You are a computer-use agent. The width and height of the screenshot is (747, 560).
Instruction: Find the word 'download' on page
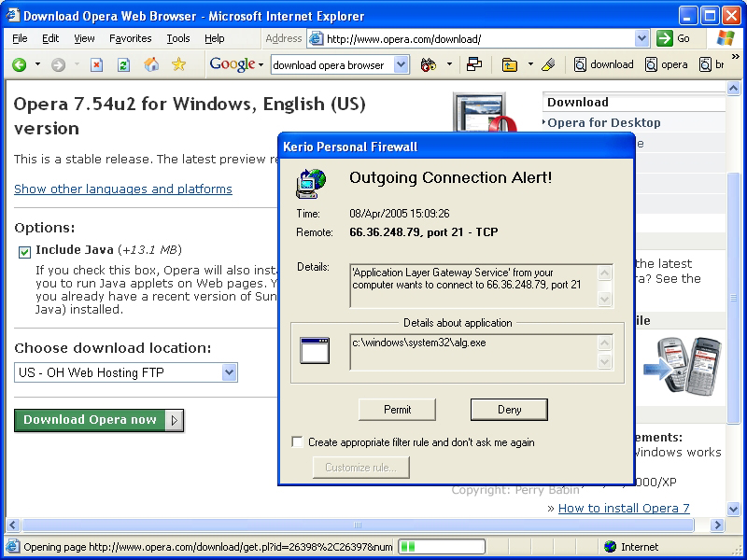pos(604,64)
